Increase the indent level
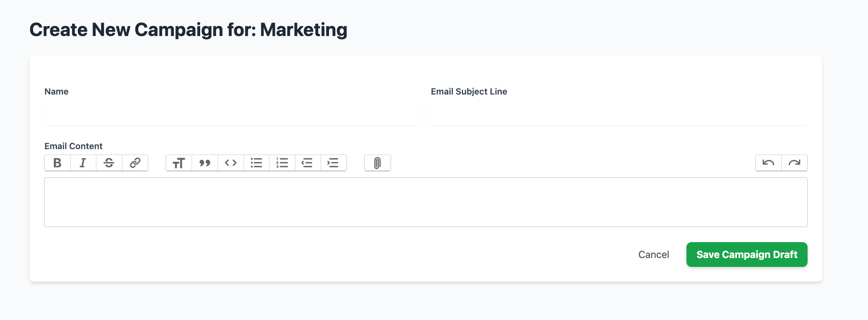Image resolution: width=868 pixels, height=320 pixels. [333, 163]
